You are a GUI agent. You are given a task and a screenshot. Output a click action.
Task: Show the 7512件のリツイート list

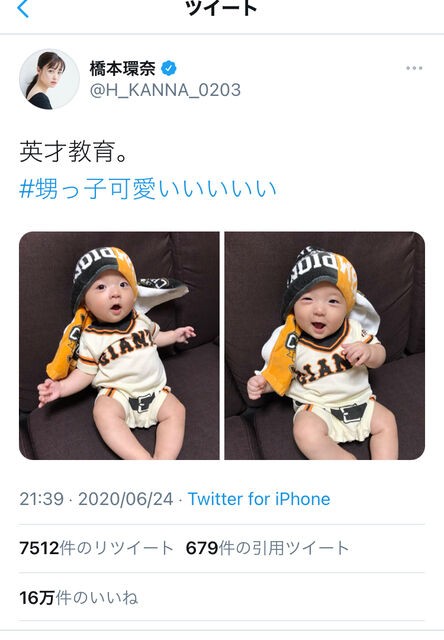[x=96, y=548]
